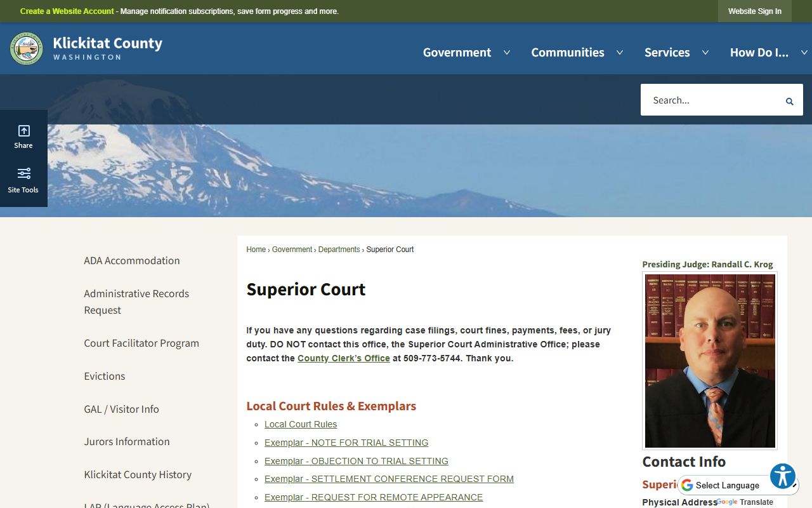Open the Services menu
Viewport: 812px width, 508px height.
(667, 53)
